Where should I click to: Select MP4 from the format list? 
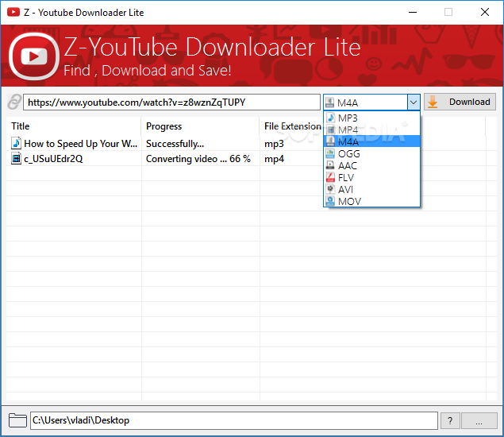click(x=372, y=130)
